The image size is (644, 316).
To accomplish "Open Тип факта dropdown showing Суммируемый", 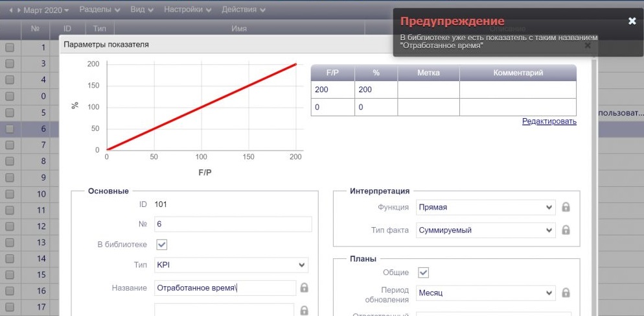I will 485,230.
